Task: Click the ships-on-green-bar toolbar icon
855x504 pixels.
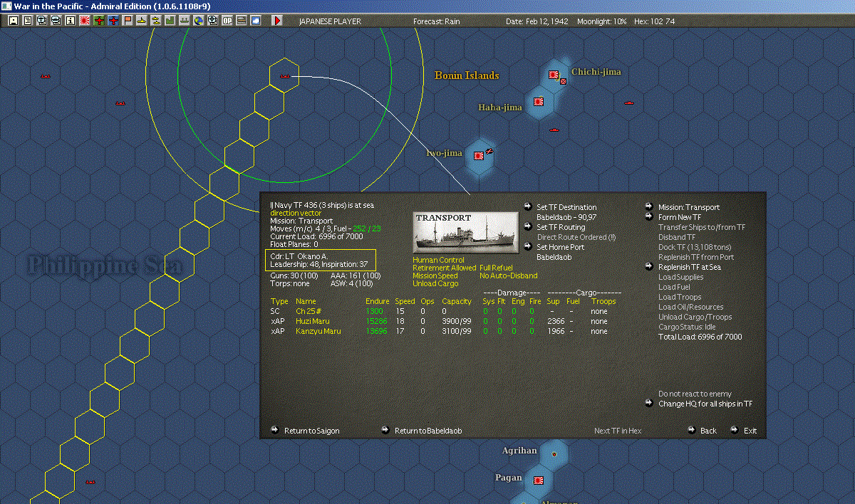Action: coord(185,21)
